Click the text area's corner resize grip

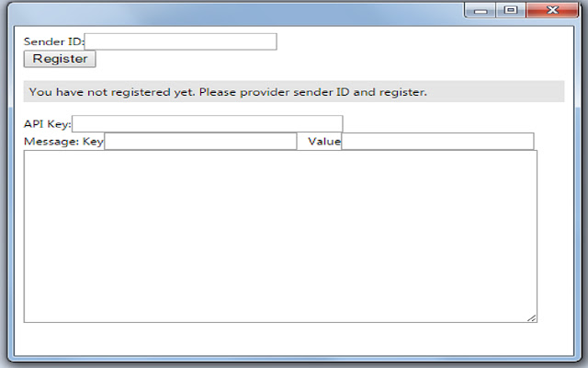(x=532, y=317)
